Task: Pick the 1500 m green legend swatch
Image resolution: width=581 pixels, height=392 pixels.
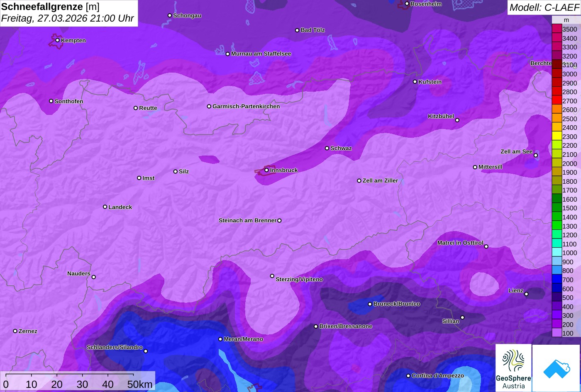Action: [557, 208]
